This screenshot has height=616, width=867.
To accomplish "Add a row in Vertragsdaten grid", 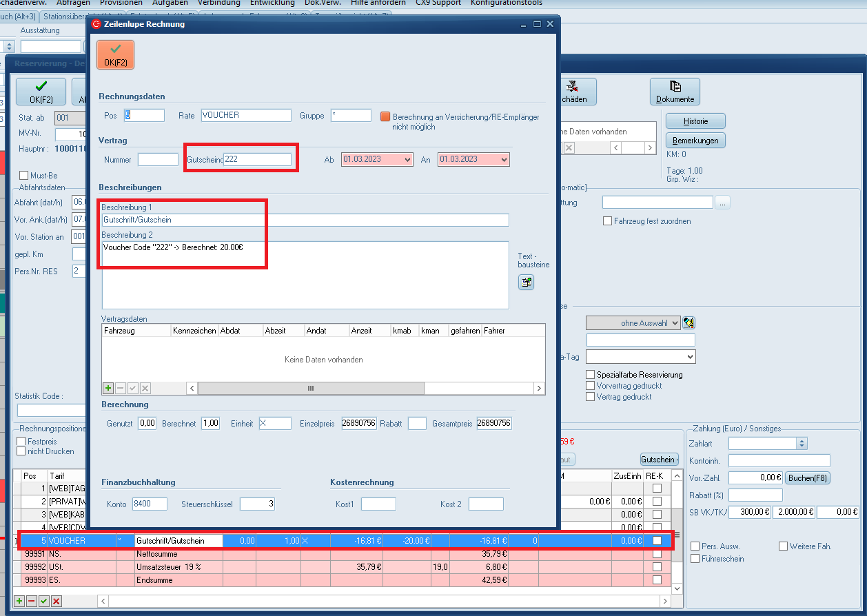I will tap(108, 389).
